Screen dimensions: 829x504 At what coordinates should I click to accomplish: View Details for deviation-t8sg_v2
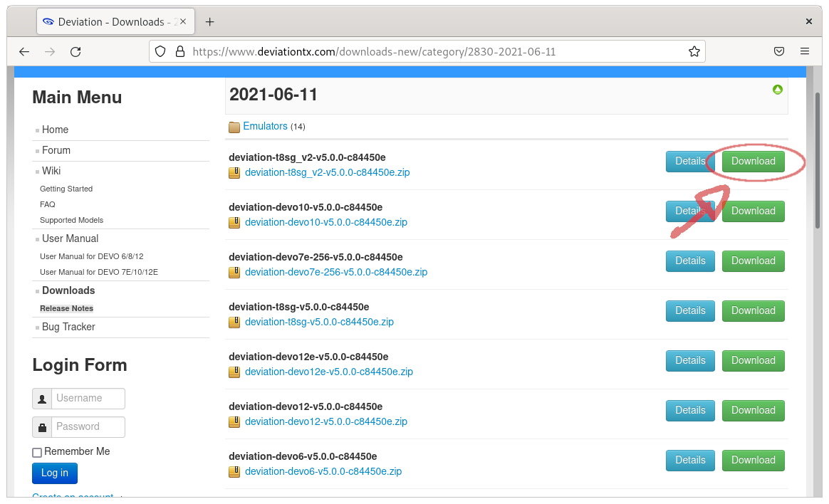690,161
